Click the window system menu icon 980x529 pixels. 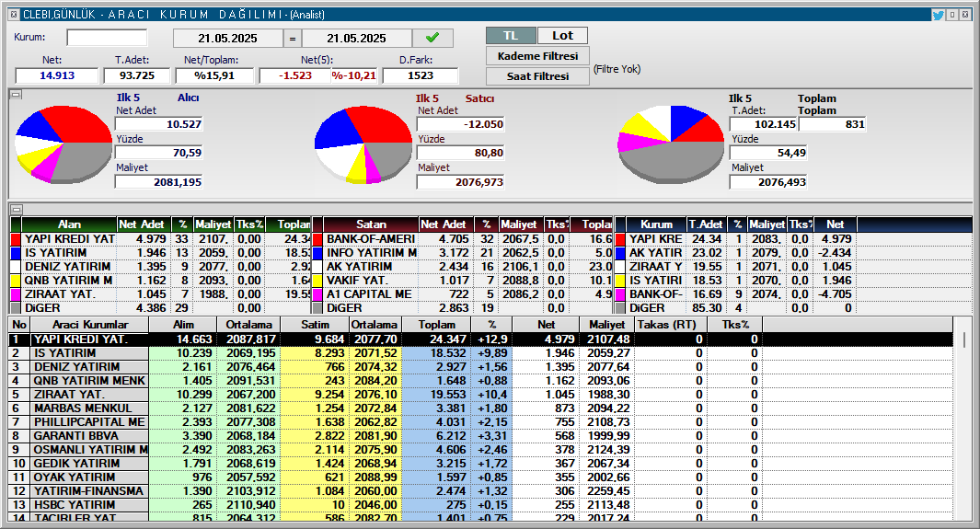click(14, 14)
